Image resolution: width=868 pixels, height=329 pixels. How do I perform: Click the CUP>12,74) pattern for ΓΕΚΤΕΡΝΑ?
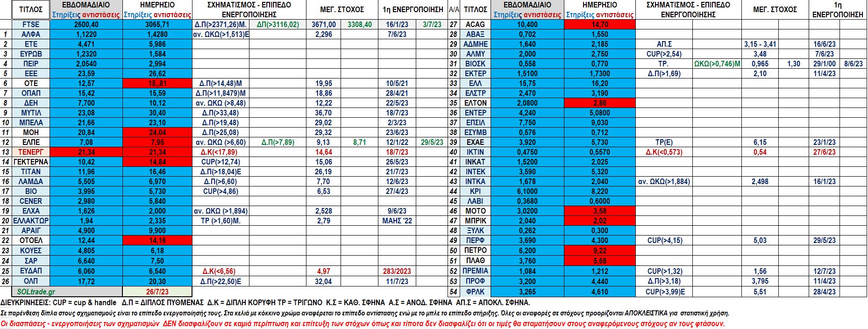(221, 162)
